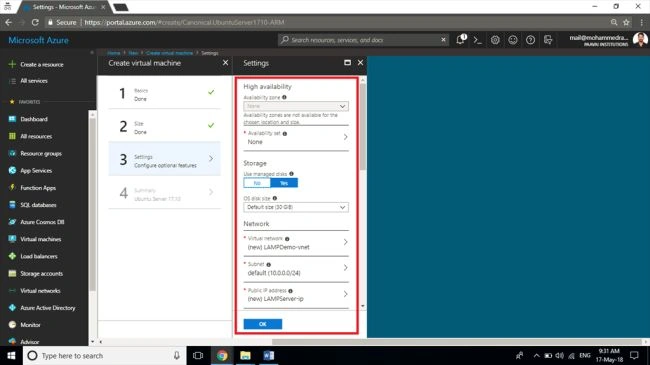The width and height of the screenshot is (650, 365).
Task: Open File Explorer from taskbar
Action: [x=245, y=355]
